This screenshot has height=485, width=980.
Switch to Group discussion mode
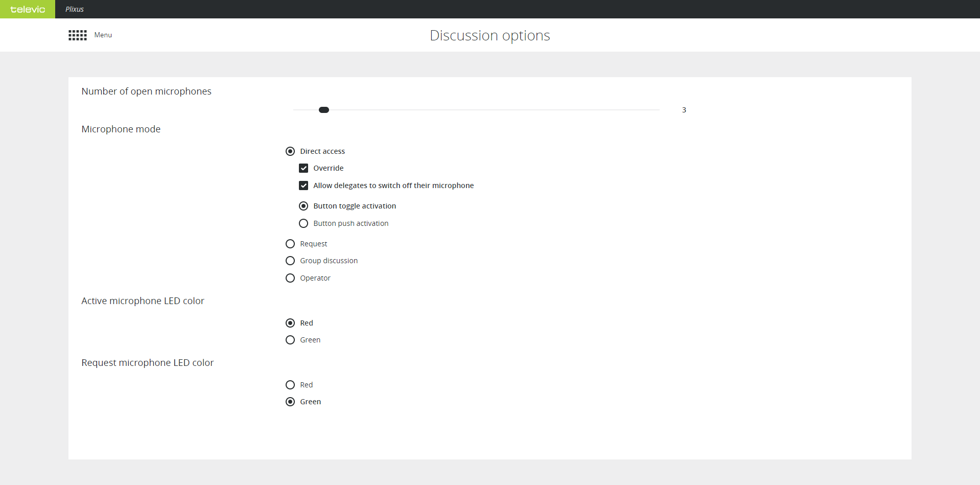coord(290,261)
